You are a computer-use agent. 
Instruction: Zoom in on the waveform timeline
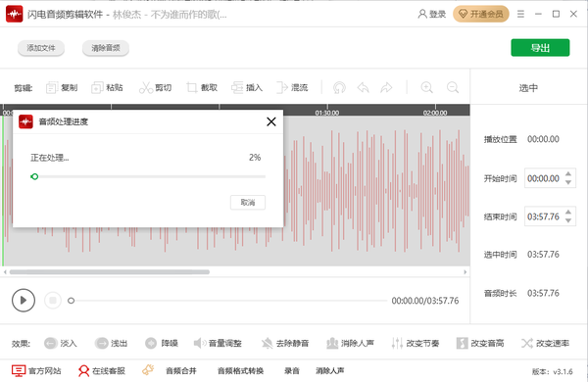pyautogui.click(x=426, y=88)
